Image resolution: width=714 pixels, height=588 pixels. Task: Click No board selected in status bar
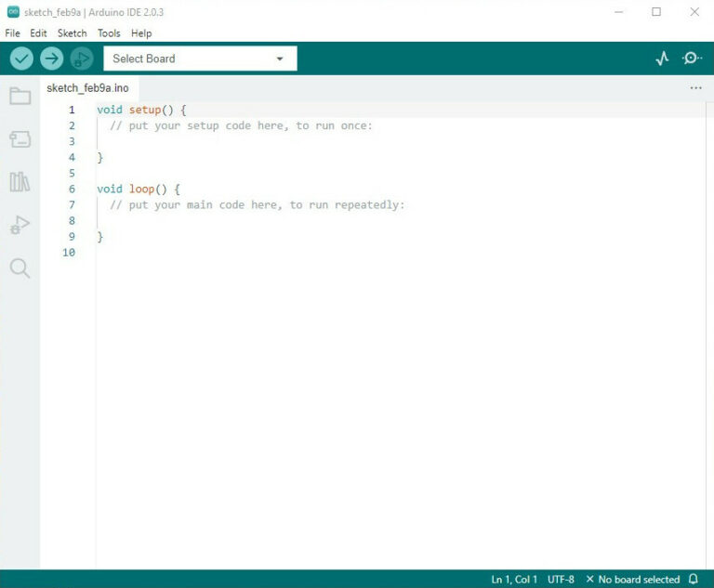click(632, 579)
